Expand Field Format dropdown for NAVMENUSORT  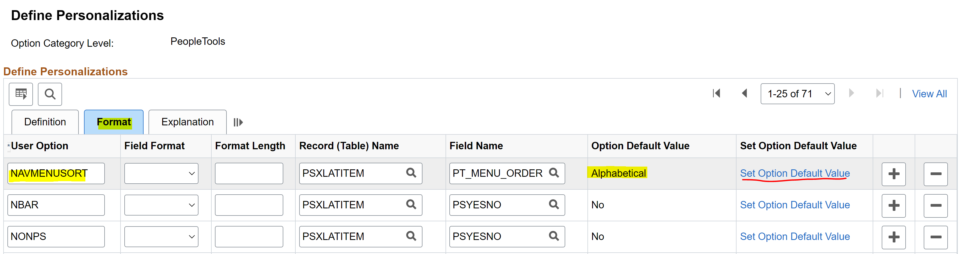point(161,174)
